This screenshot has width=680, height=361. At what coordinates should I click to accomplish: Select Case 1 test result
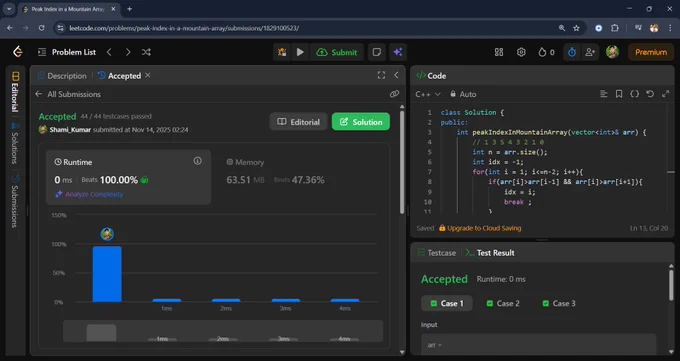[447, 303]
